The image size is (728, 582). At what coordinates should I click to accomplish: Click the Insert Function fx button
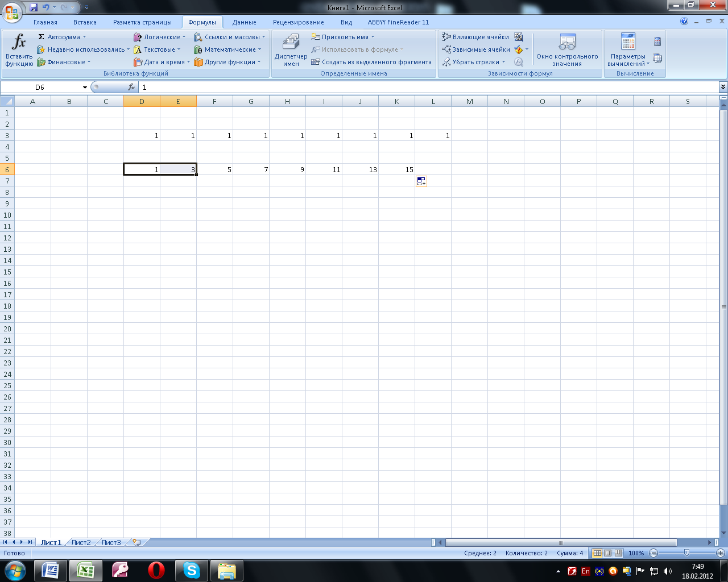(x=19, y=50)
